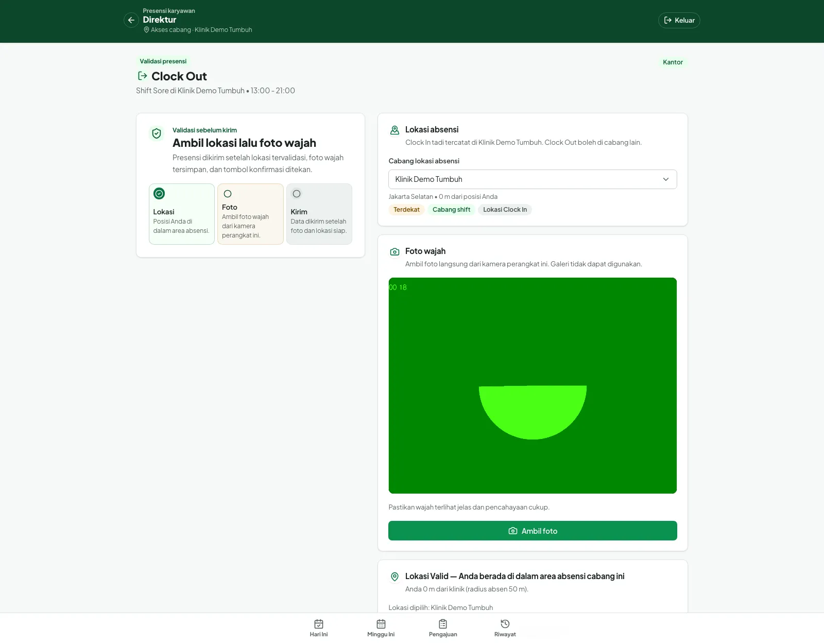Click the pin icon beside Lokasi Valid
824x644 pixels.
pos(394,577)
